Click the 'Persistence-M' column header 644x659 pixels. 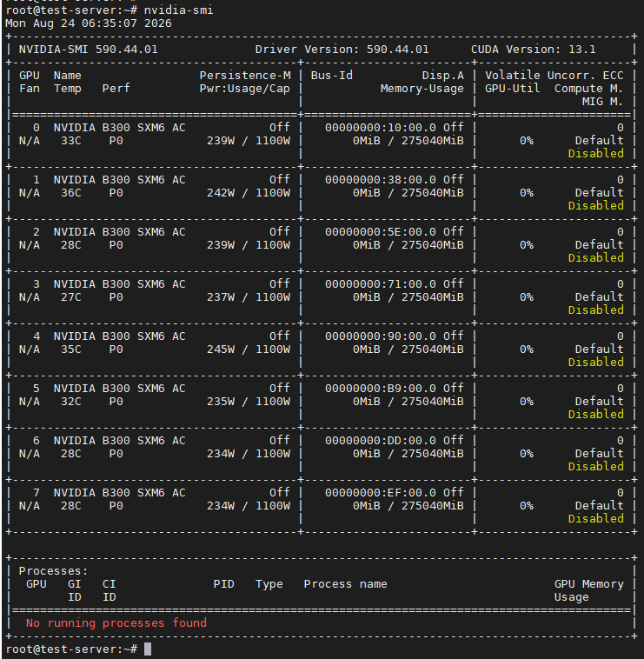click(245, 76)
